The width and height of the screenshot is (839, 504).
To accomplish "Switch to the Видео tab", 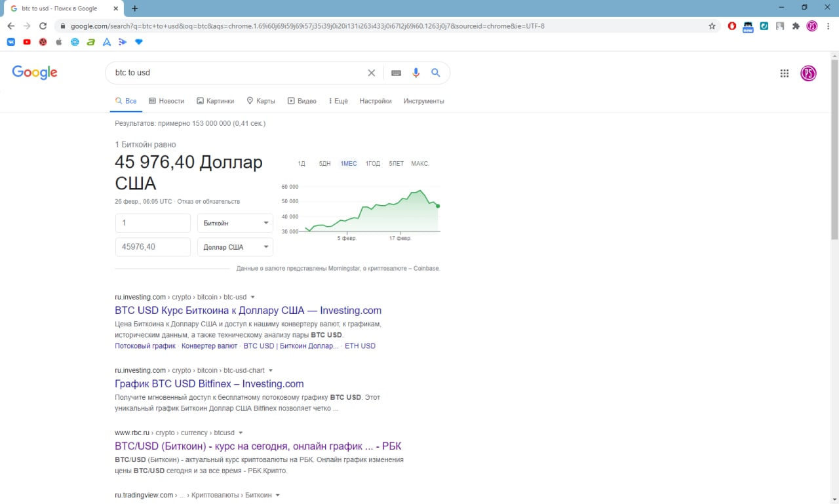I will 302,101.
